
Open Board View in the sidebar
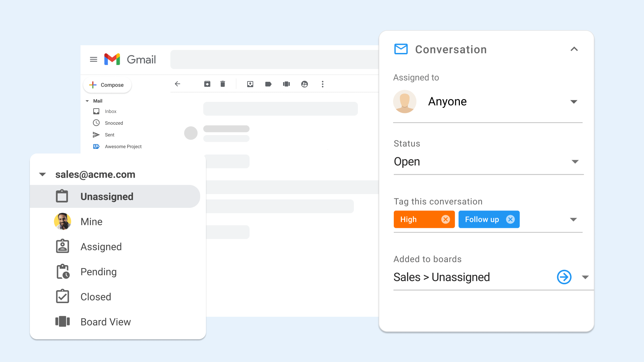[x=105, y=322]
